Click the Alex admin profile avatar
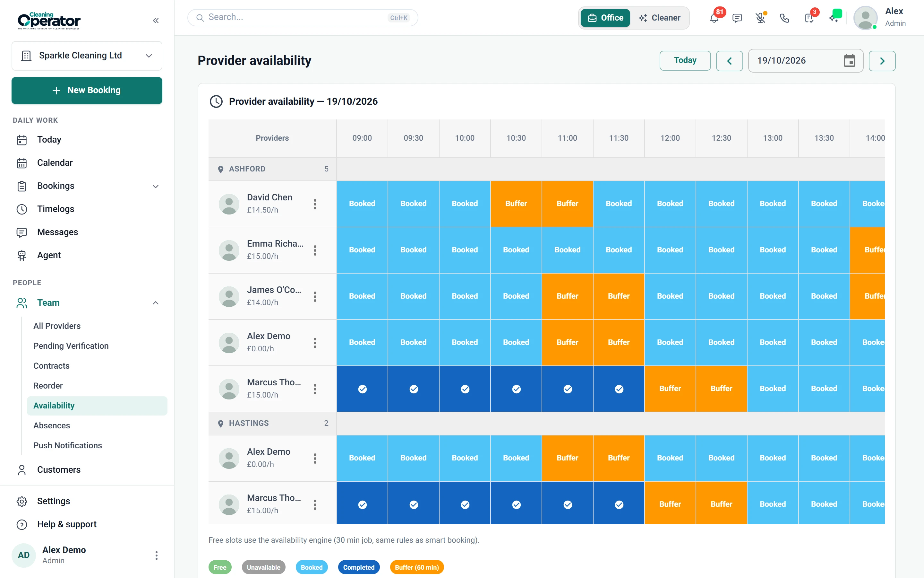Screen dimensions: 924x578 pos(865,18)
